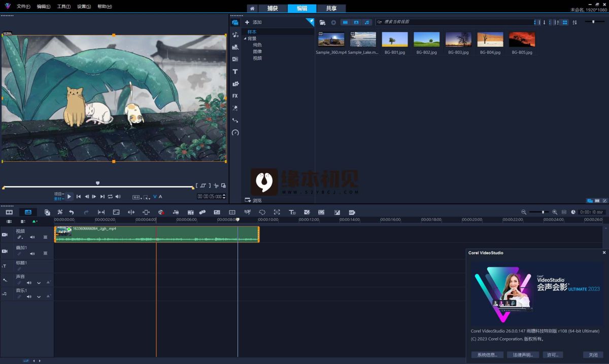Open the 3D Title Editor tool
The image size is (609, 364).
(292, 212)
